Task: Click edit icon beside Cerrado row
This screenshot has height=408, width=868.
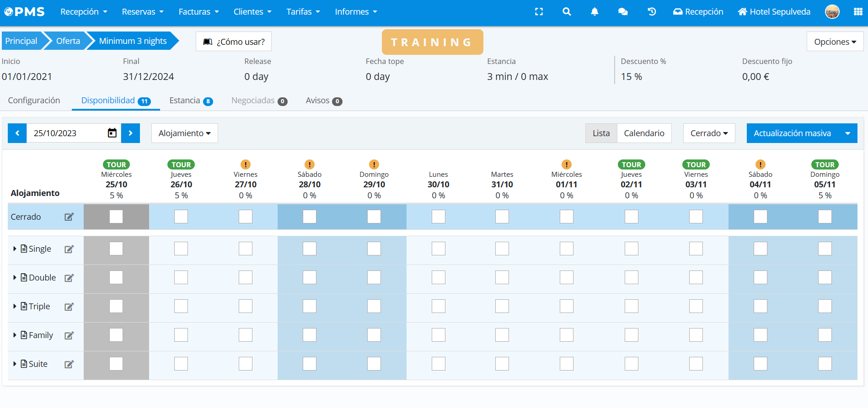Action: [x=69, y=217]
